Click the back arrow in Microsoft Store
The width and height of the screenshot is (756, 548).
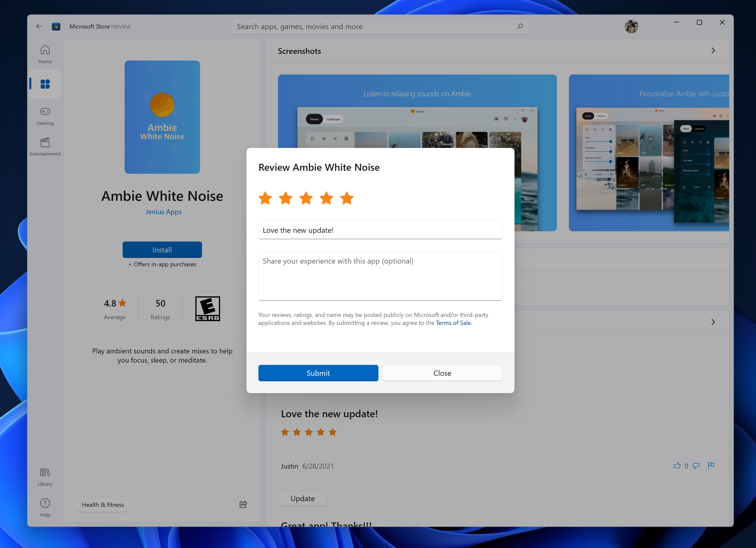tap(39, 26)
